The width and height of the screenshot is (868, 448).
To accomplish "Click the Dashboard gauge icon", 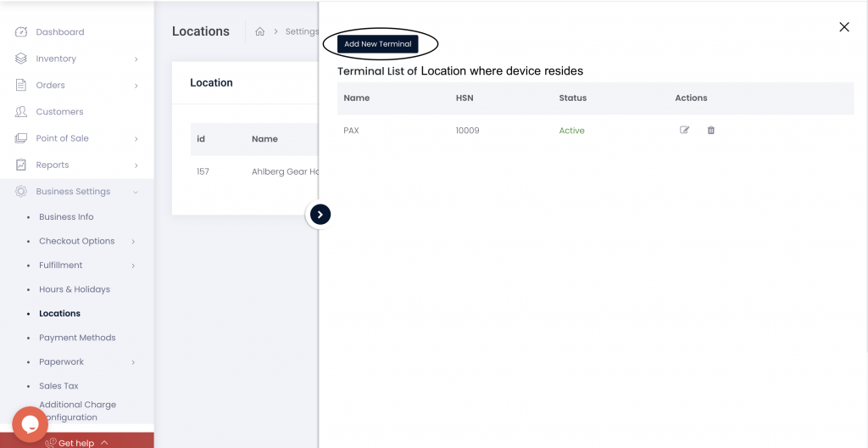I will click(x=20, y=31).
